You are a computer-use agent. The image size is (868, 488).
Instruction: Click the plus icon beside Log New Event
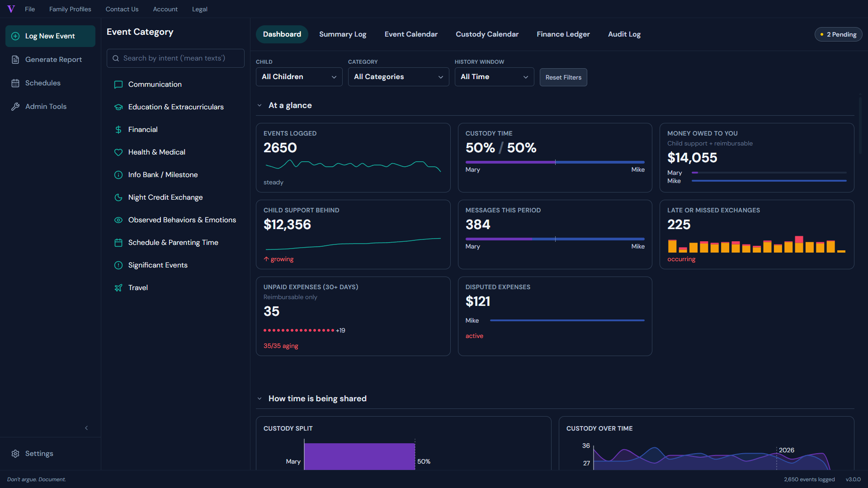15,36
